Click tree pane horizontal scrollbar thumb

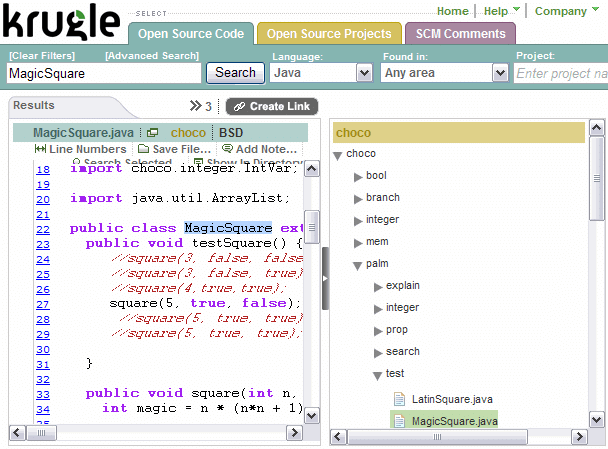coord(437,437)
